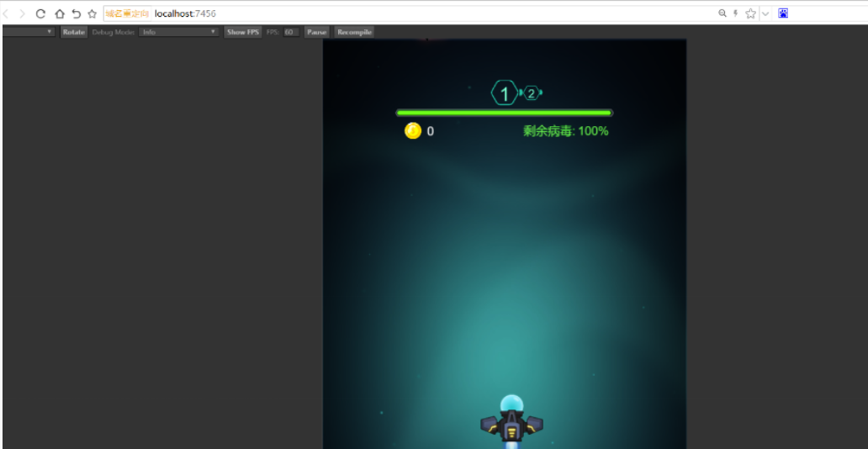Bookmark page with the left star icon
The height and width of the screenshot is (449, 868).
click(93, 13)
